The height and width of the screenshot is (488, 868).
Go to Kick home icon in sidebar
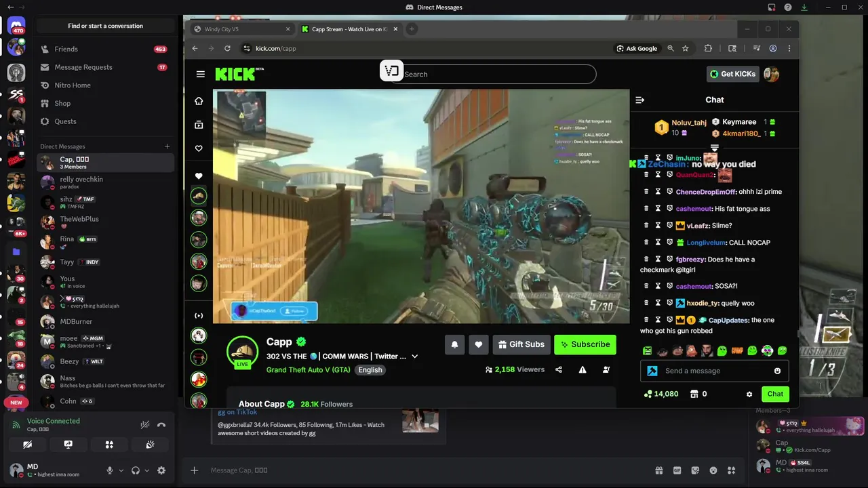click(199, 101)
